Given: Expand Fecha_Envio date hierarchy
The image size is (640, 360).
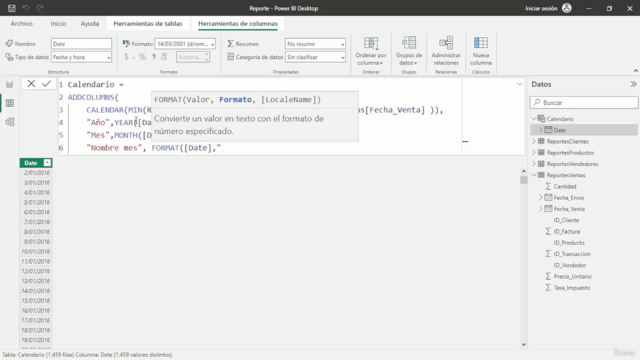Looking at the screenshot, I should [540, 198].
